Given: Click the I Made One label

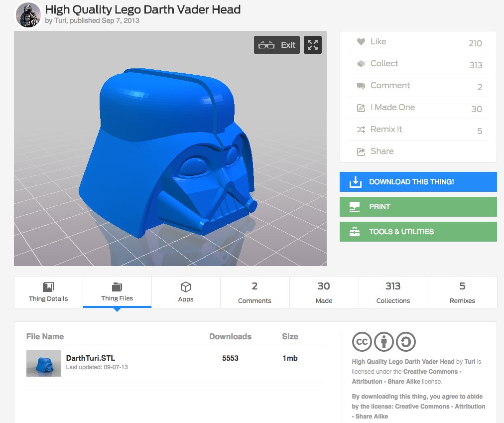Looking at the screenshot, I should (x=393, y=107).
